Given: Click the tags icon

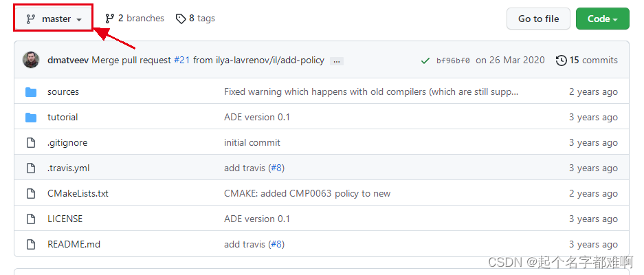Looking at the screenshot, I should pos(181,19).
